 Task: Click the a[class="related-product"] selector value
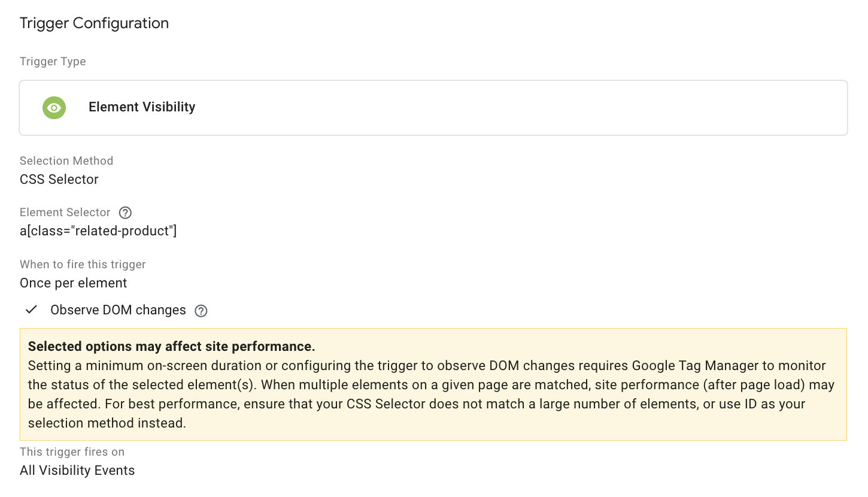(98, 231)
